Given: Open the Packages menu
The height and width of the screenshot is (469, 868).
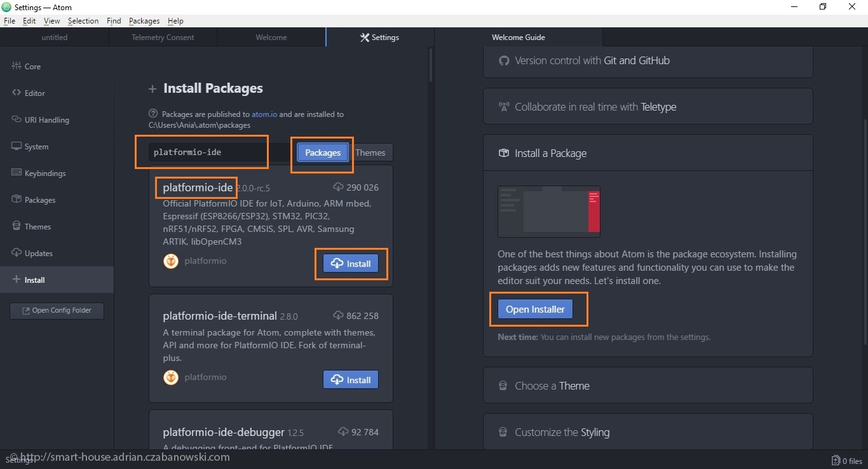Looking at the screenshot, I should tap(144, 20).
